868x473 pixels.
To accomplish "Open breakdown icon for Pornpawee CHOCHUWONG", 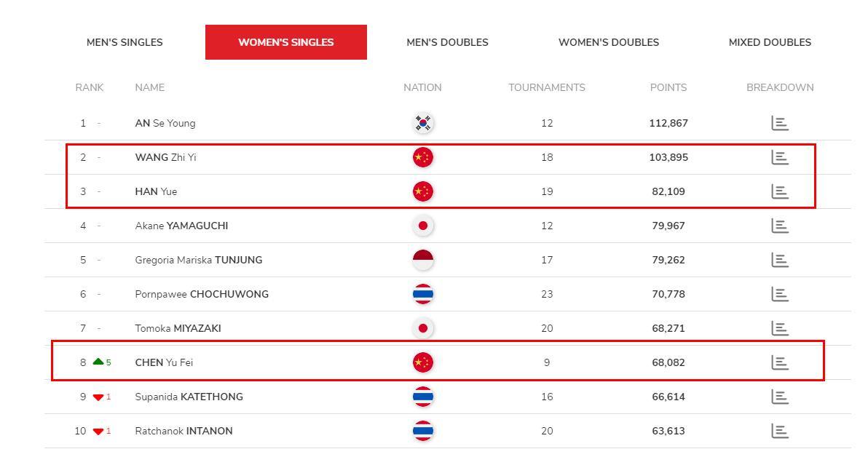I will pyautogui.click(x=779, y=294).
